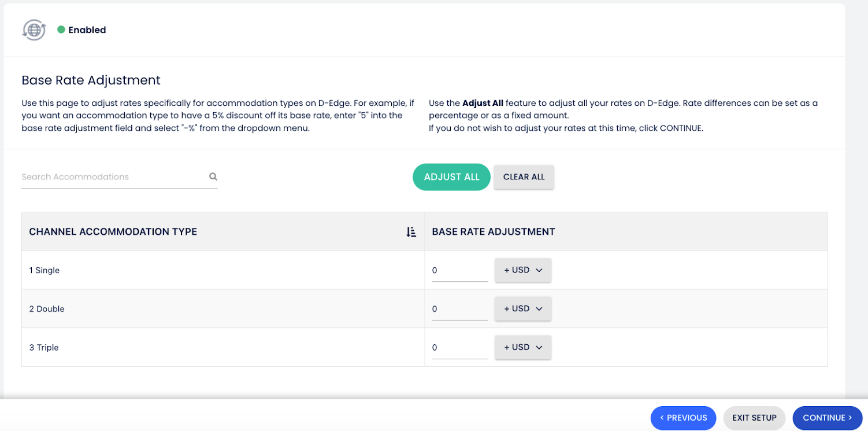This screenshot has width=868, height=431.
Task: Open currency dropdown for 1 Single
Action: pos(523,270)
